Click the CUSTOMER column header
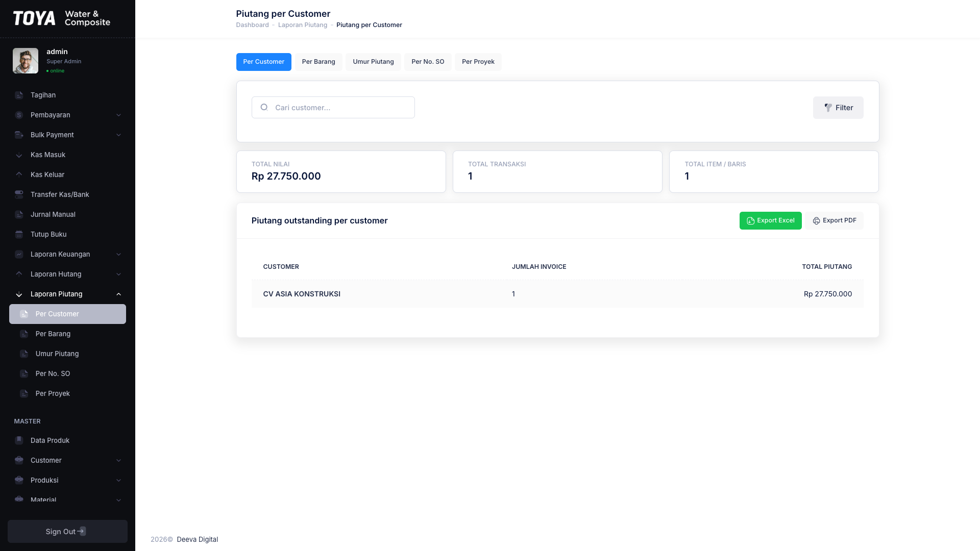 point(281,267)
